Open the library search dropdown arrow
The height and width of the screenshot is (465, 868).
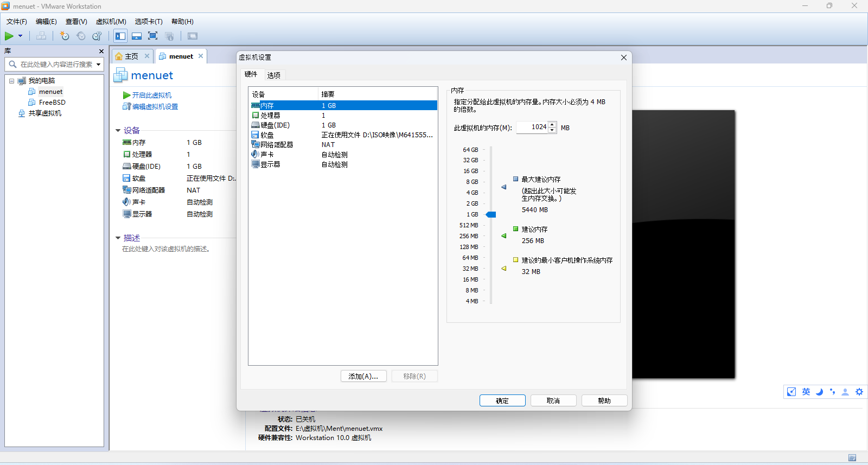tap(99, 64)
